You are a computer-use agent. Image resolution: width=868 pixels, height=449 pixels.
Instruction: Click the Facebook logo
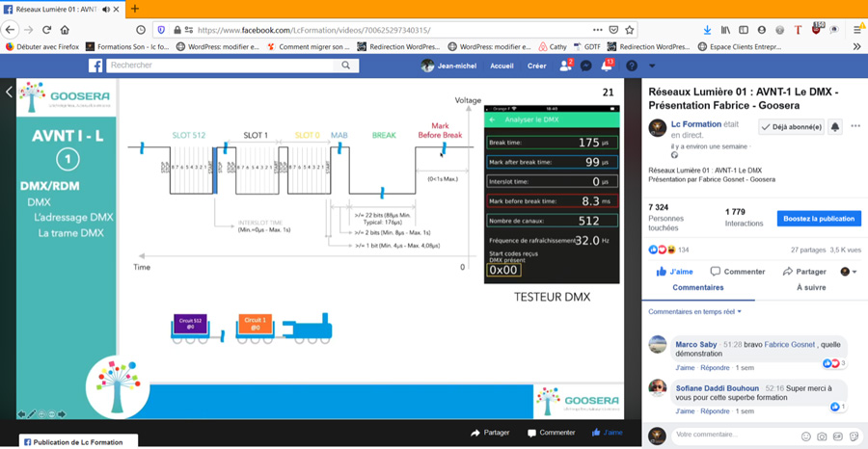(x=95, y=66)
